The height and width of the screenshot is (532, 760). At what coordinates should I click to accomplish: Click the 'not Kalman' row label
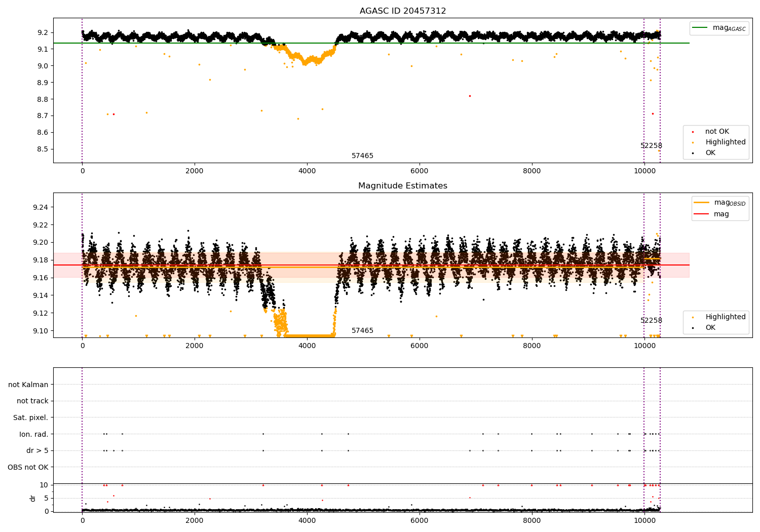(x=28, y=385)
